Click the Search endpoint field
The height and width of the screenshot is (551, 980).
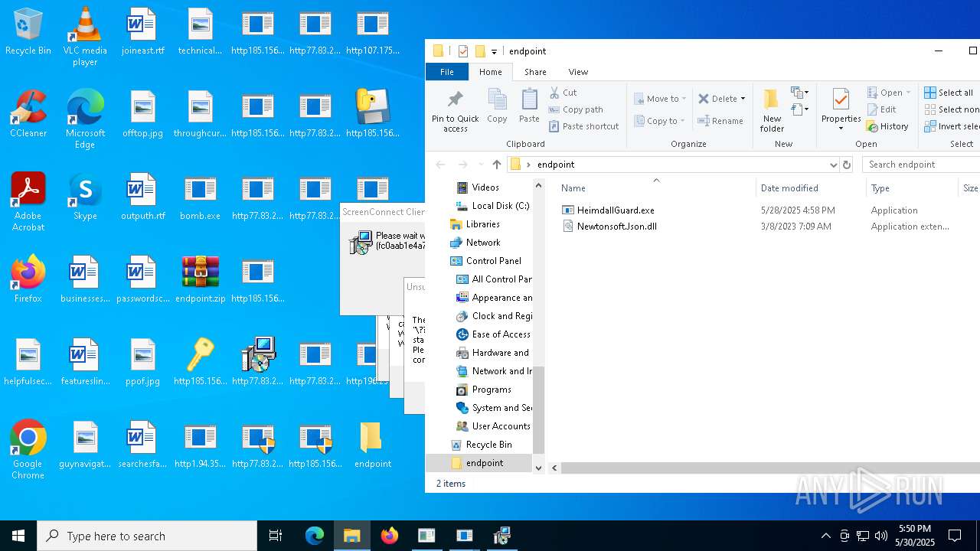pyautogui.click(x=920, y=165)
